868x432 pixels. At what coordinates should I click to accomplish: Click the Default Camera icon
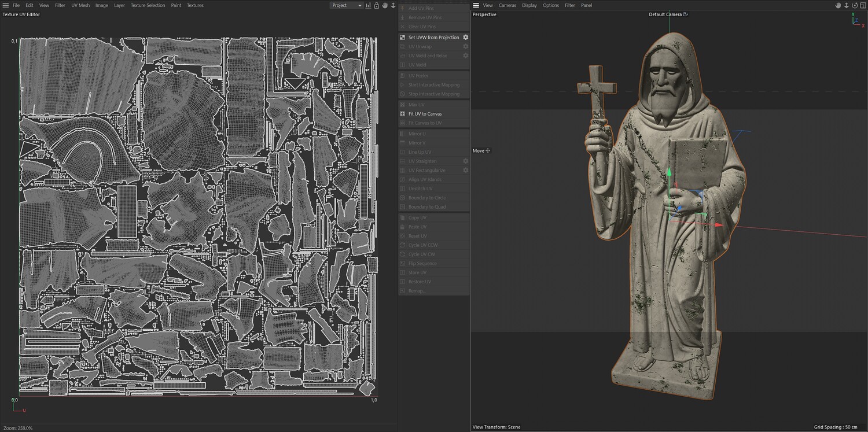click(x=686, y=14)
